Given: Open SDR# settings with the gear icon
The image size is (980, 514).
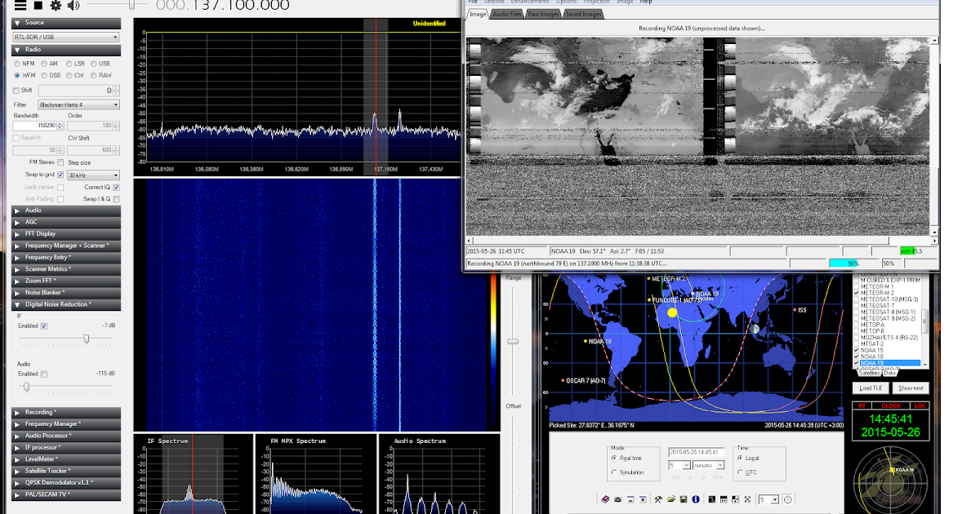Looking at the screenshot, I should [56, 6].
